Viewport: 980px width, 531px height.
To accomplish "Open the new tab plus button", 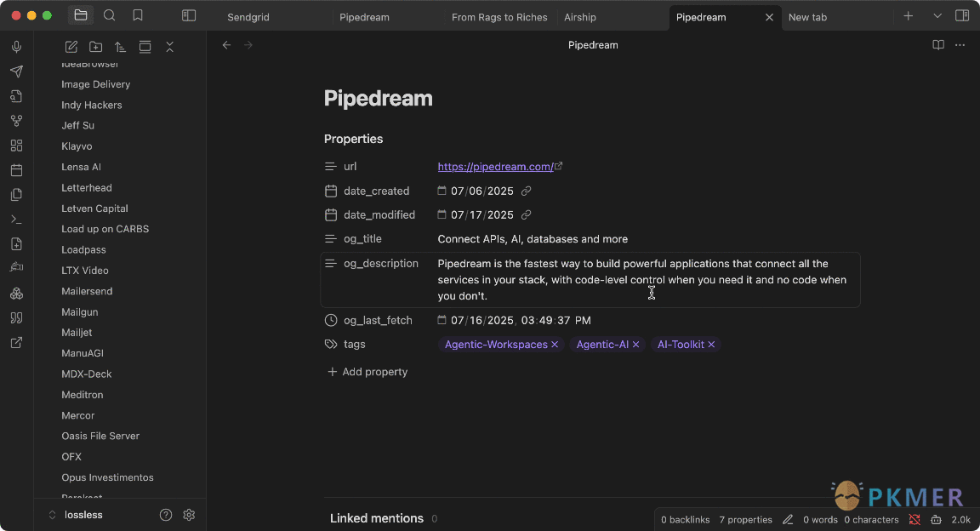I will tap(909, 15).
